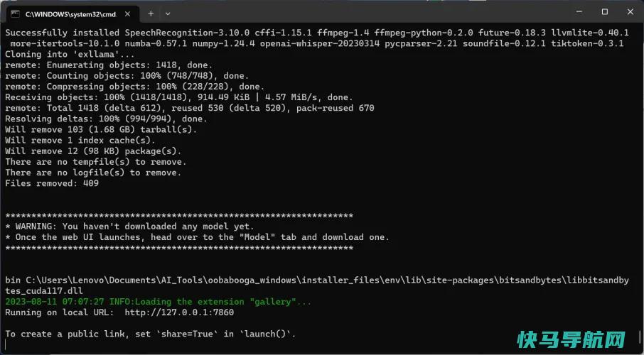Click the "Cloning into 'exllama'" line
Image resolution: width=644 pixels, height=355 pixels.
click(x=70, y=54)
